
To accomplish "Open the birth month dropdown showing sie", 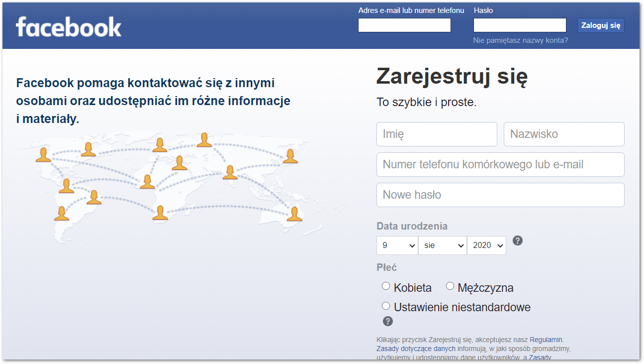I will click(x=443, y=245).
